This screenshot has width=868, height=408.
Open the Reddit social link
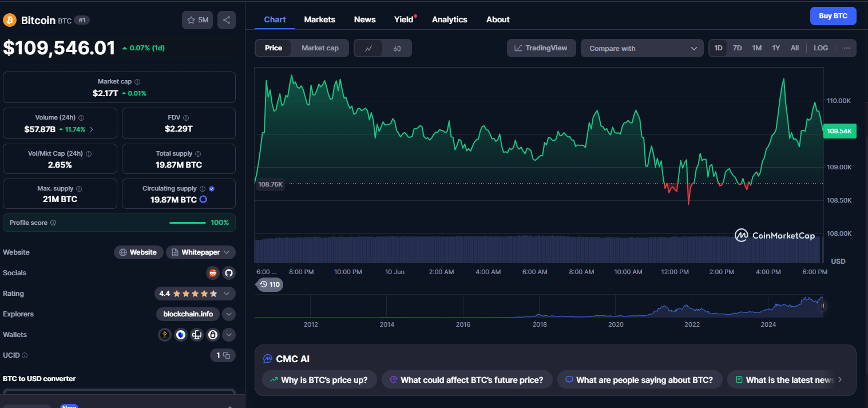(x=213, y=273)
